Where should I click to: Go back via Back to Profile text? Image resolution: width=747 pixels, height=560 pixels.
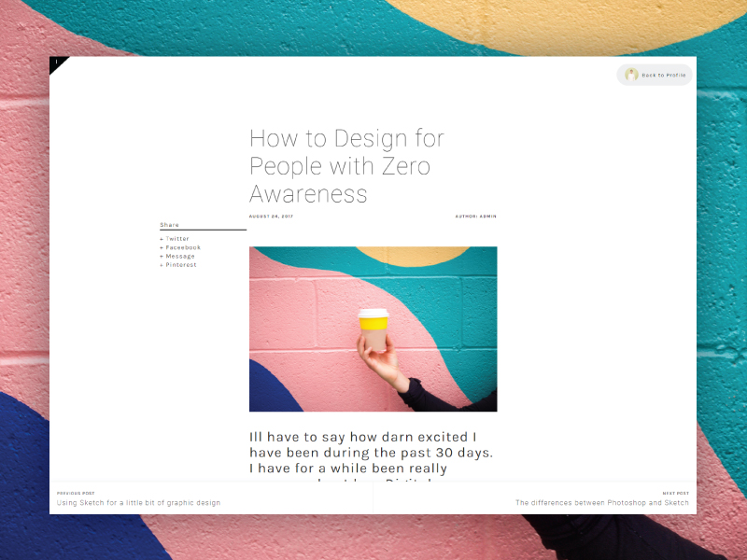pos(664,76)
